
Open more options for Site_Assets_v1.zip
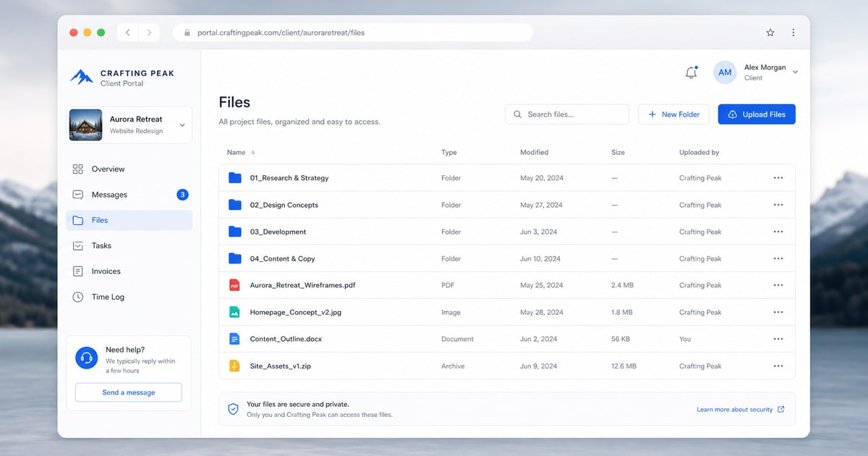778,366
